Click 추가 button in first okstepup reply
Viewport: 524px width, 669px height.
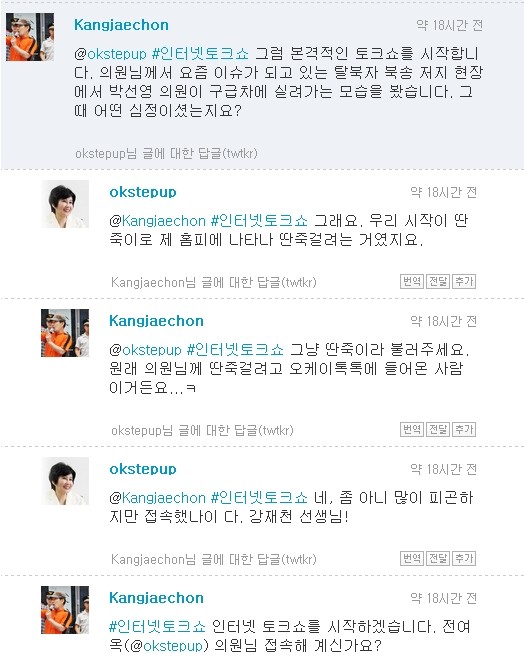click(x=464, y=282)
